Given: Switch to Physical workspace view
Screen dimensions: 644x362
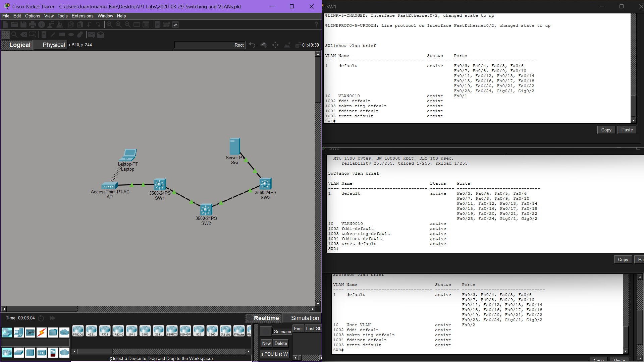Looking at the screenshot, I should [50, 45].
